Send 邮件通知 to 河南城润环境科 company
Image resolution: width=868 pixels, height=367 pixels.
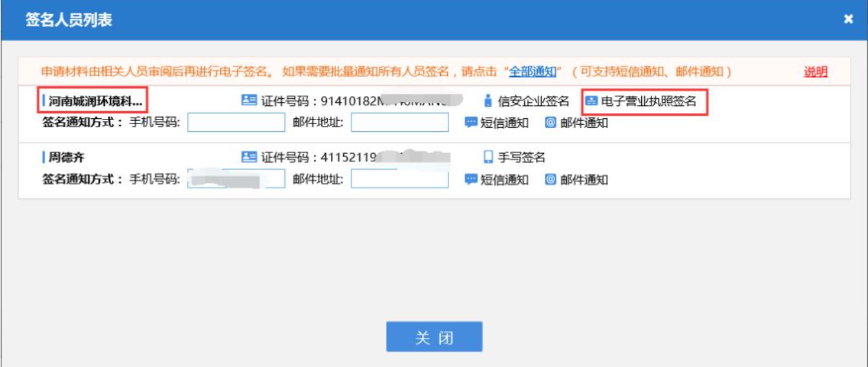(576, 123)
